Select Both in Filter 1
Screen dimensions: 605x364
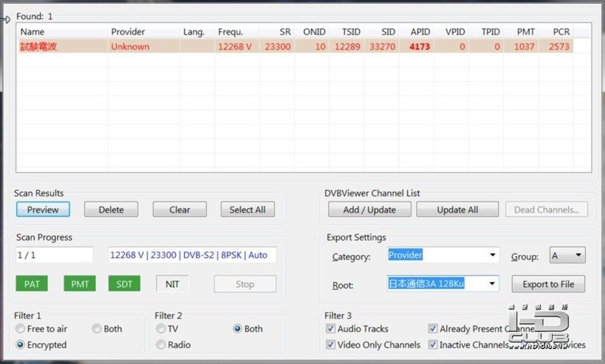tap(107, 329)
